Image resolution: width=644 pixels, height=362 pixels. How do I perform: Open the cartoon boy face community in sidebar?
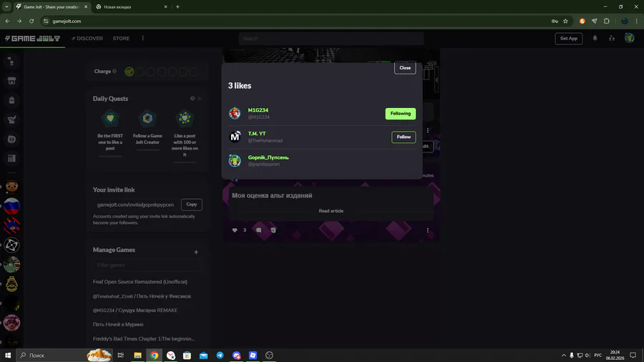tap(11, 187)
